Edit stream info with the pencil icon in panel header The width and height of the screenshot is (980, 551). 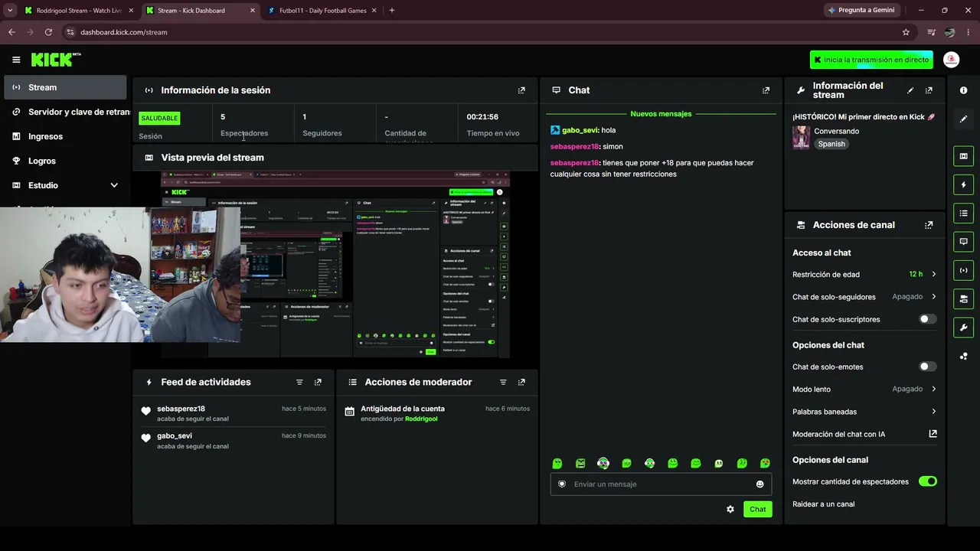click(910, 90)
